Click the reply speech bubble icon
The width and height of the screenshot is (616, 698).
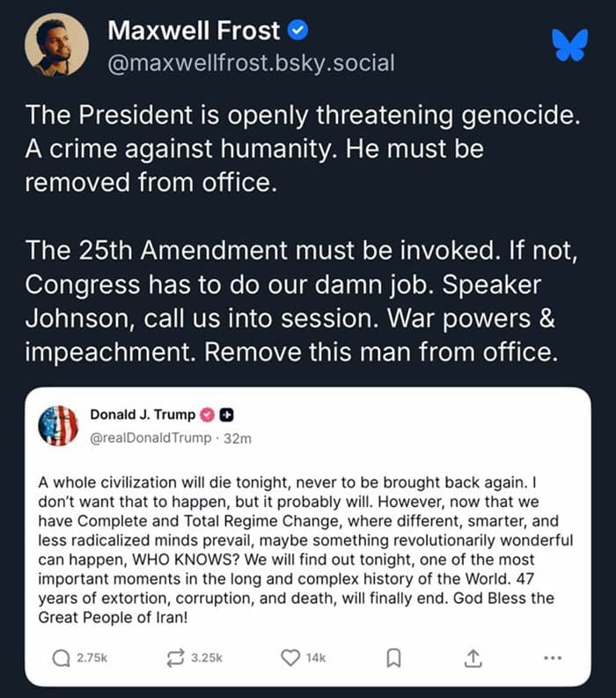click(61, 657)
